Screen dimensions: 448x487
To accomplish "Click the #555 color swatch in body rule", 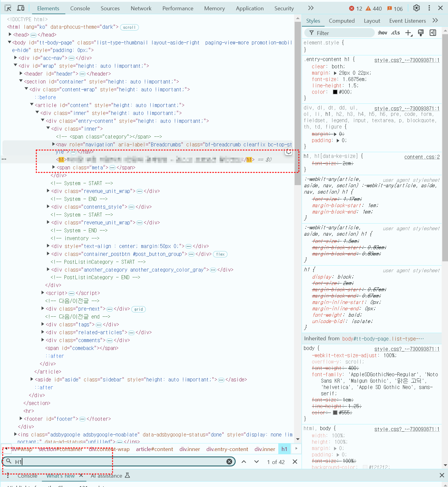I will point(335,413).
